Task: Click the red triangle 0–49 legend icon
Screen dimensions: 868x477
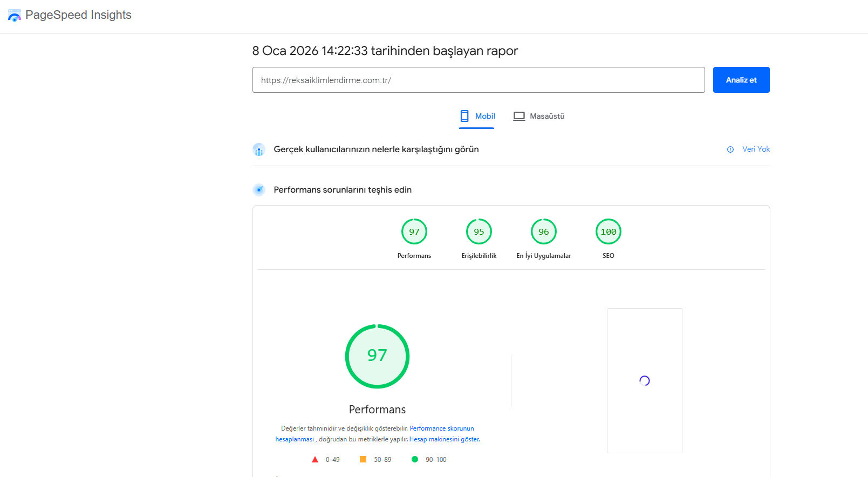Action: tap(315, 460)
